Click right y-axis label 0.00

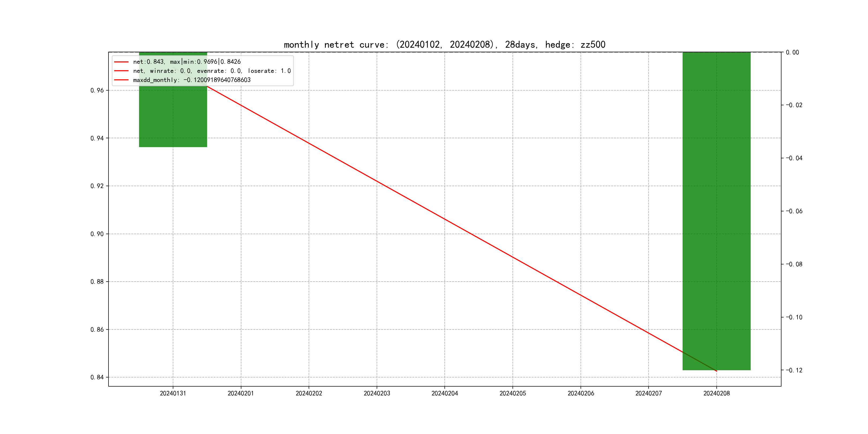pos(792,52)
